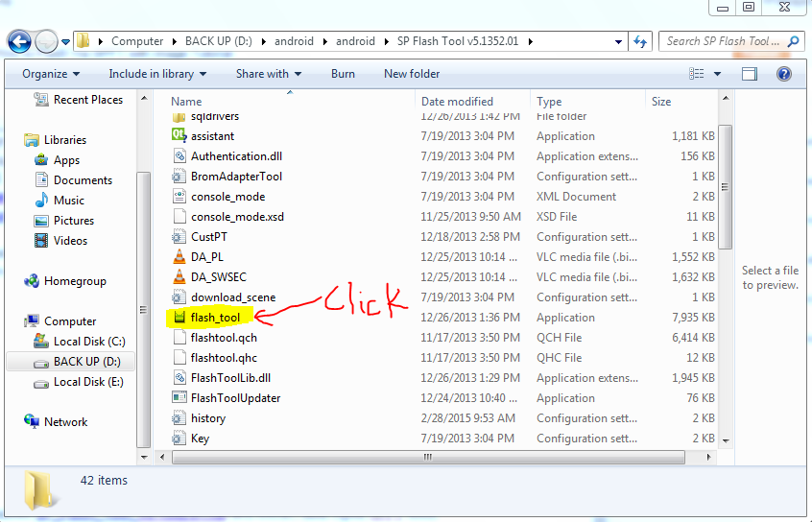812x522 pixels.
Task: Click the assistant Qt application icon
Action: pyautogui.click(x=179, y=135)
